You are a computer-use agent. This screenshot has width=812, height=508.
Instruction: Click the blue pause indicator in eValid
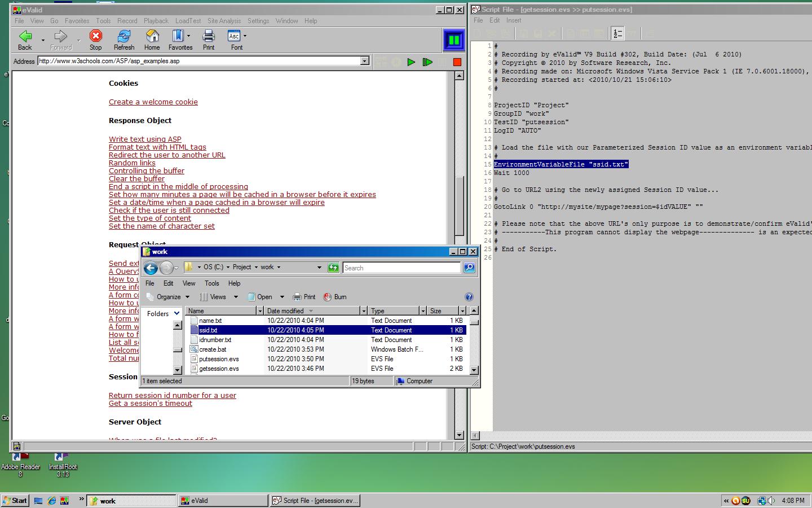[453, 40]
